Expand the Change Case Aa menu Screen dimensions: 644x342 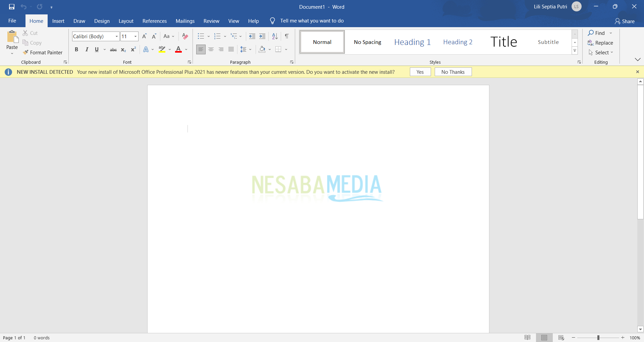coord(169,36)
